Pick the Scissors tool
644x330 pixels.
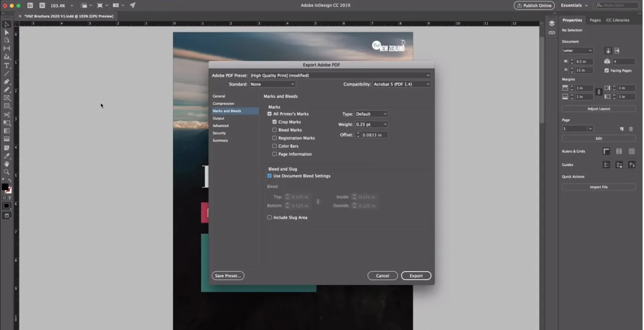click(7, 115)
